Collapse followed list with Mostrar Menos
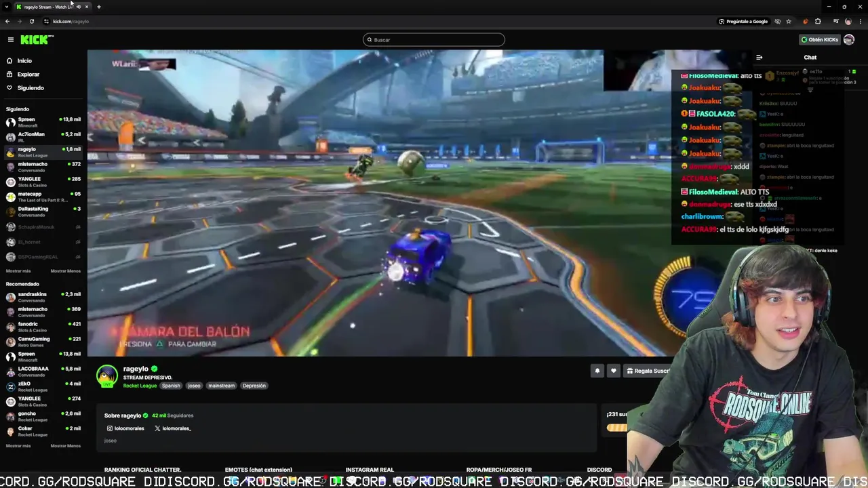This screenshot has height=488, width=868. (66, 271)
